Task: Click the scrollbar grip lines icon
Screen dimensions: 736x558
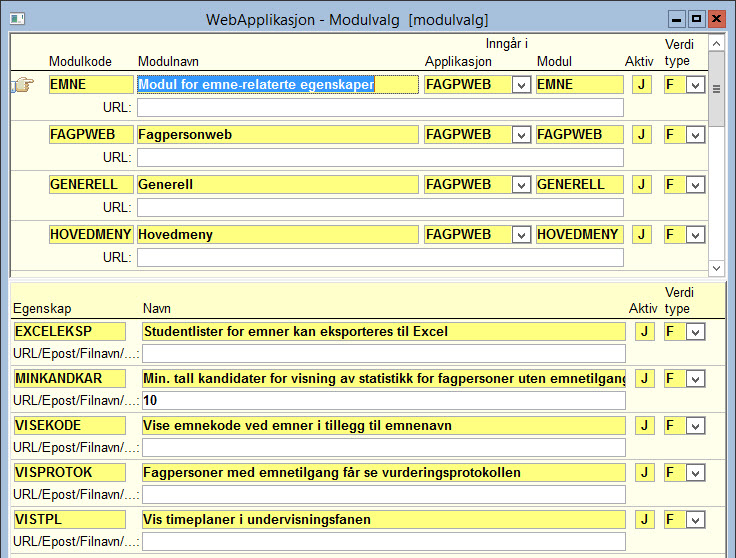Action: click(x=716, y=89)
